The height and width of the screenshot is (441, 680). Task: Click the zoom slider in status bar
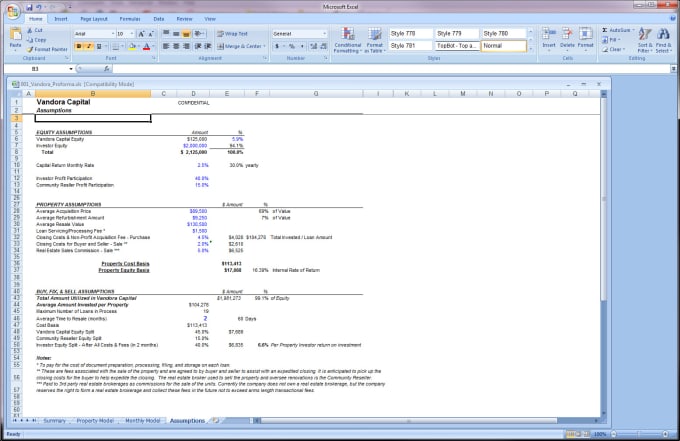click(x=640, y=435)
